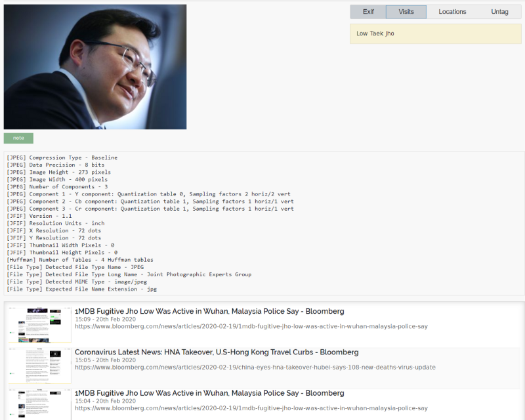Image resolution: width=525 pixels, height=420 pixels.
Task: Open thumbnail of the Coronavirus Latest News visit
Action: [40, 366]
